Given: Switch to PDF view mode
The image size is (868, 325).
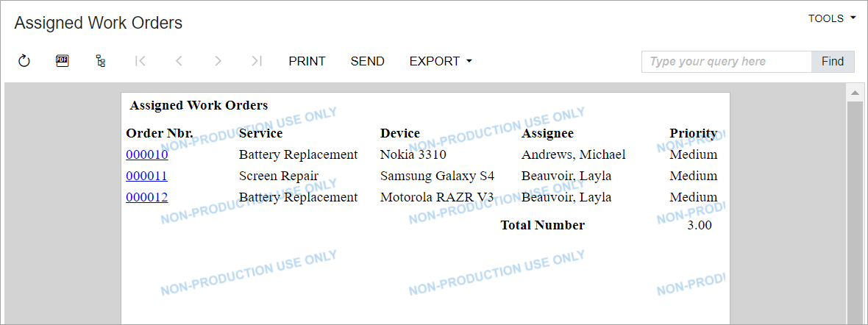Looking at the screenshot, I should coord(63,61).
